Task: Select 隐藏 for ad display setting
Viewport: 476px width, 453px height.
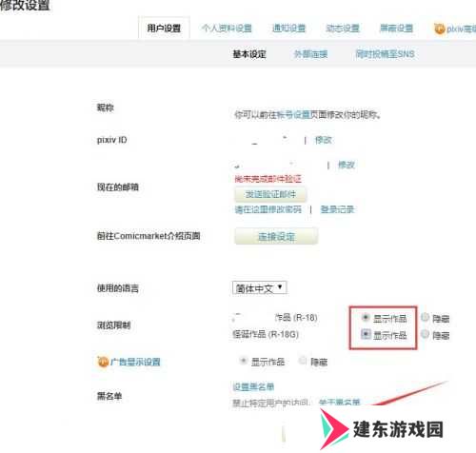Action: [x=303, y=361]
